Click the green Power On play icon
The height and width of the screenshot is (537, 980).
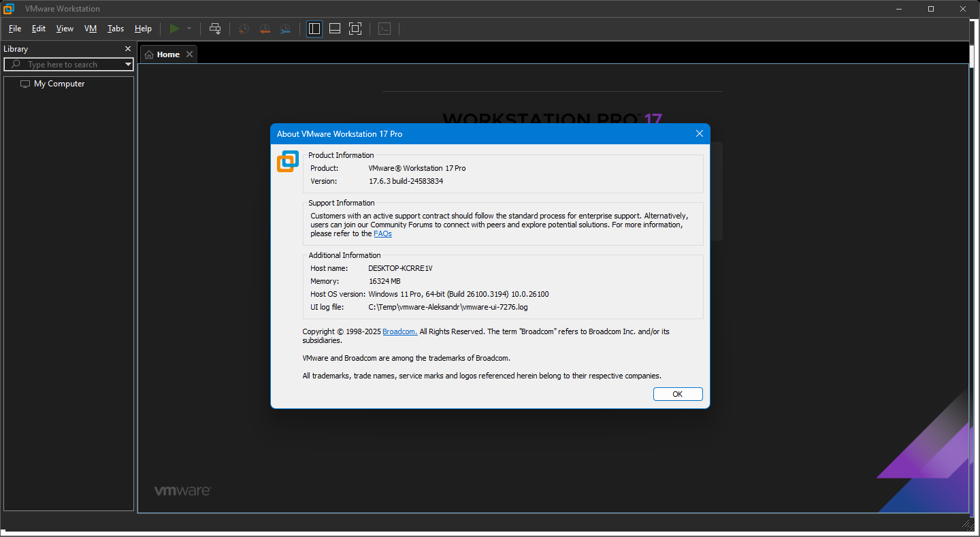click(x=175, y=29)
